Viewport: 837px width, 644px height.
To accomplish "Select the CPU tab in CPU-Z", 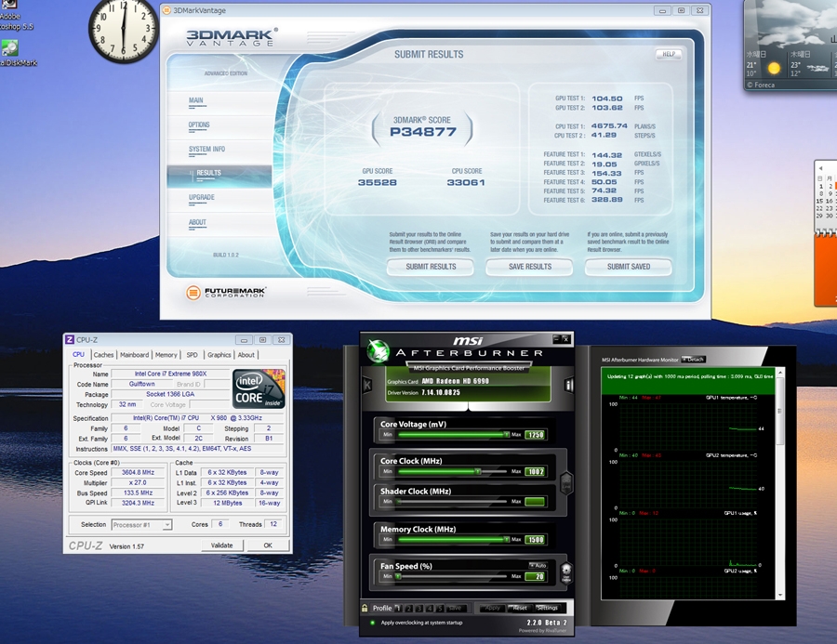I will (78, 355).
